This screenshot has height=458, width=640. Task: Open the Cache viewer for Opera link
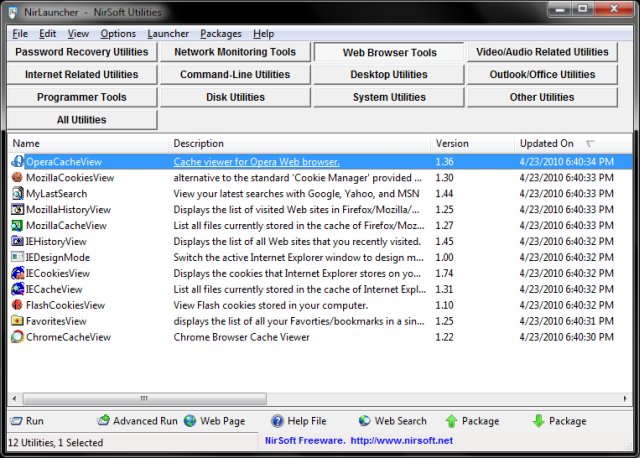click(x=256, y=162)
